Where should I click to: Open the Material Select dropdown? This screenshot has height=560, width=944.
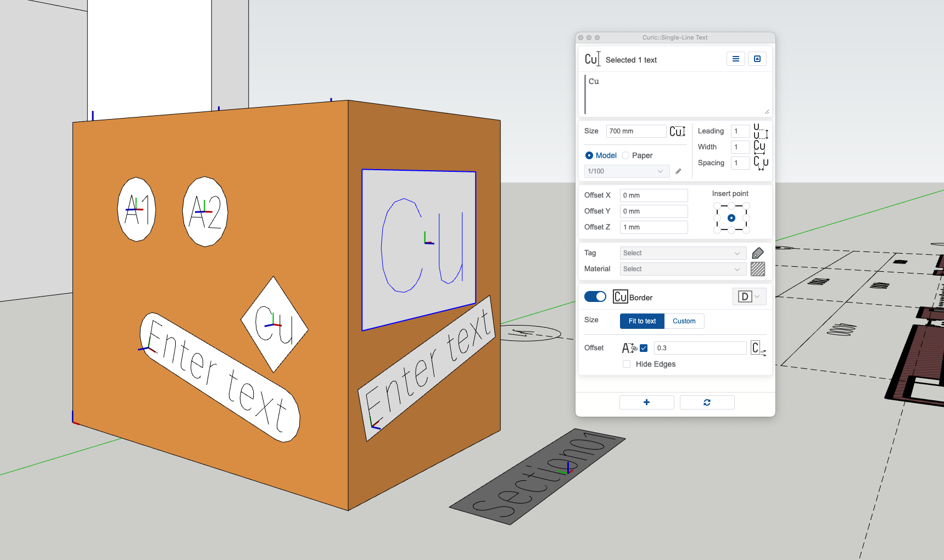683,269
